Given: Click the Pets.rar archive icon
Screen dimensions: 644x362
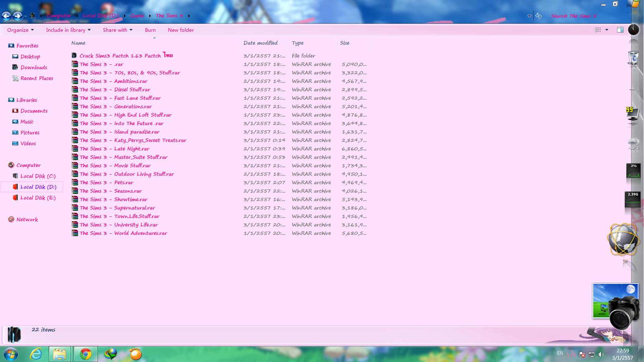Looking at the screenshot, I should [x=74, y=182].
